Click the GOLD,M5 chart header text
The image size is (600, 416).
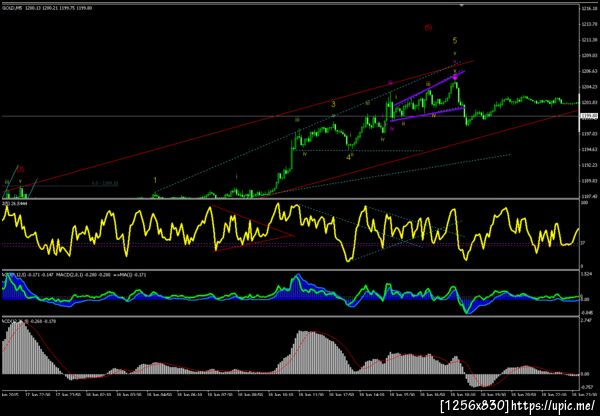point(47,7)
